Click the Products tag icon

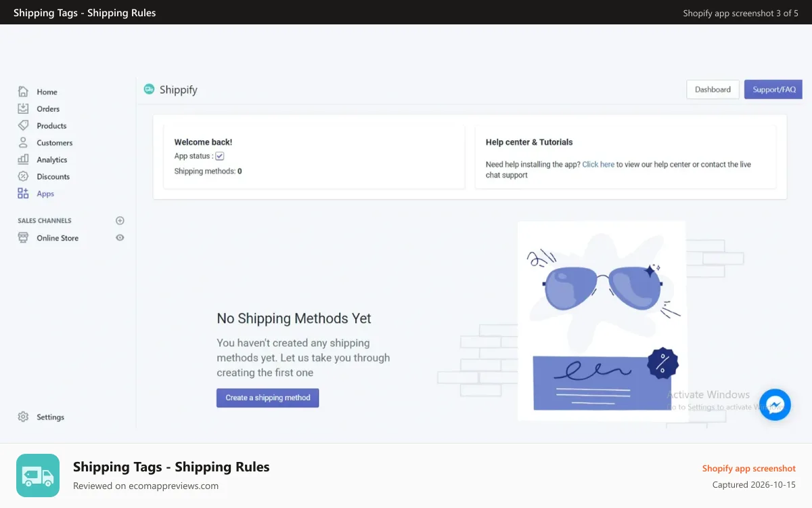(23, 125)
